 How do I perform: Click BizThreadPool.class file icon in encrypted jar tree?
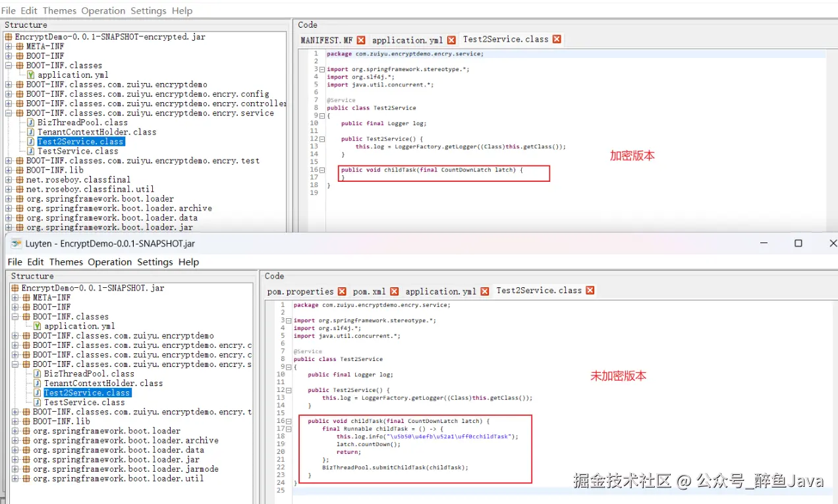point(31,123)
